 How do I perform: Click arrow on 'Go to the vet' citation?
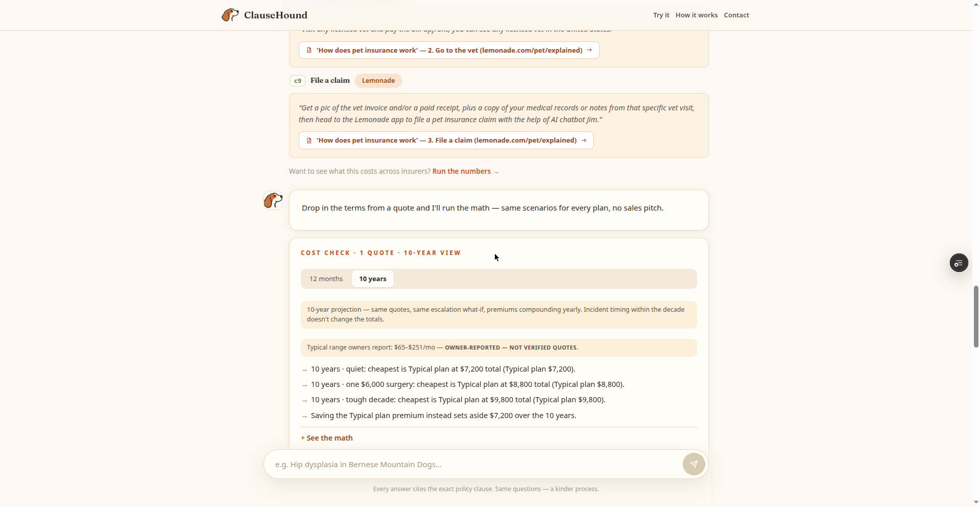(x=589, y=50)
